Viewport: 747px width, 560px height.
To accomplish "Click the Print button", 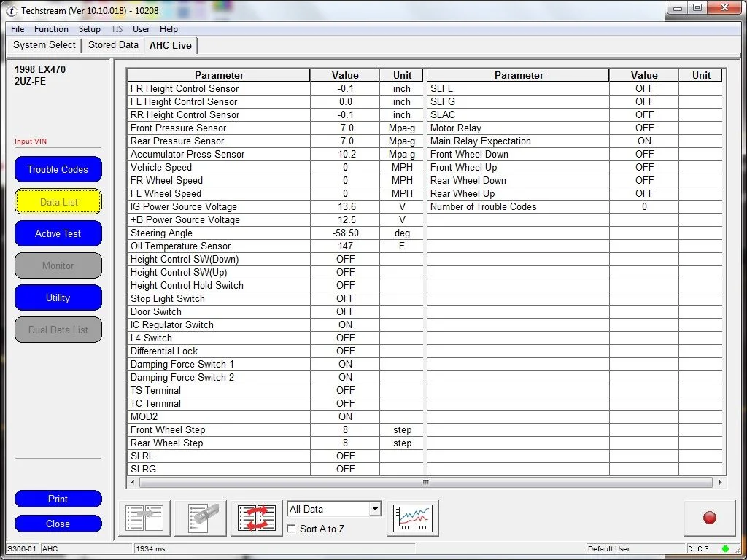I will click(x=58, y=499).
